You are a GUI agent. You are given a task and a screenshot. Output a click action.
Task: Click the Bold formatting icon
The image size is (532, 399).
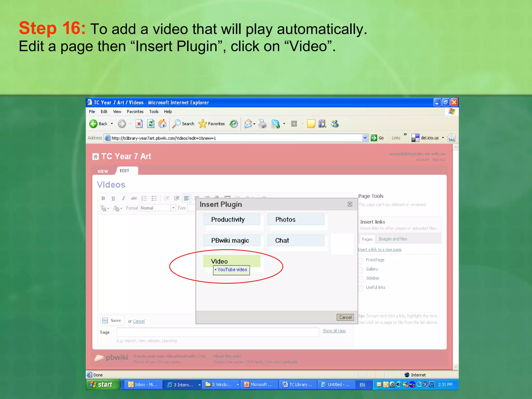[x=103, y=198]
